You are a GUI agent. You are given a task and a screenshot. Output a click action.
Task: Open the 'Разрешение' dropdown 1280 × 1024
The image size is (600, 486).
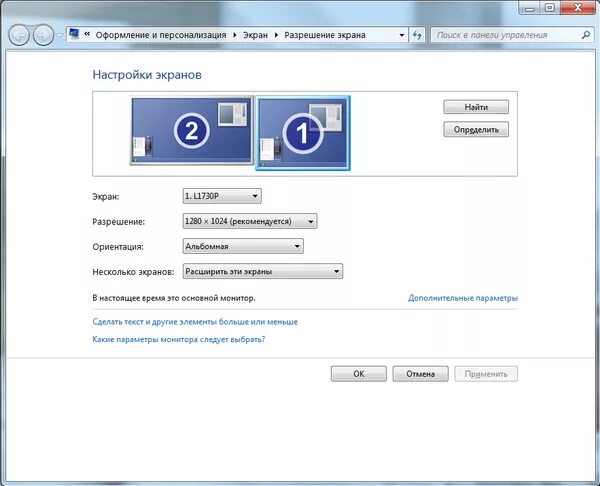[250, 221]
